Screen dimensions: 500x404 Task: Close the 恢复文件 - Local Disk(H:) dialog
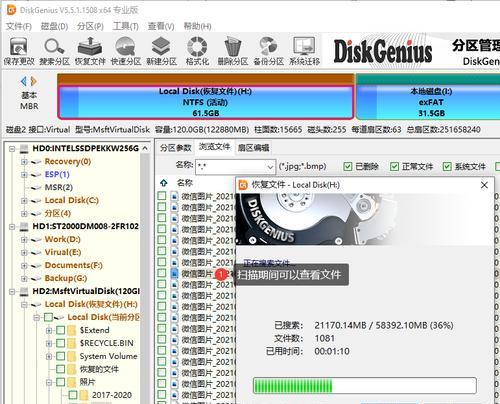(x=484, y=185)
